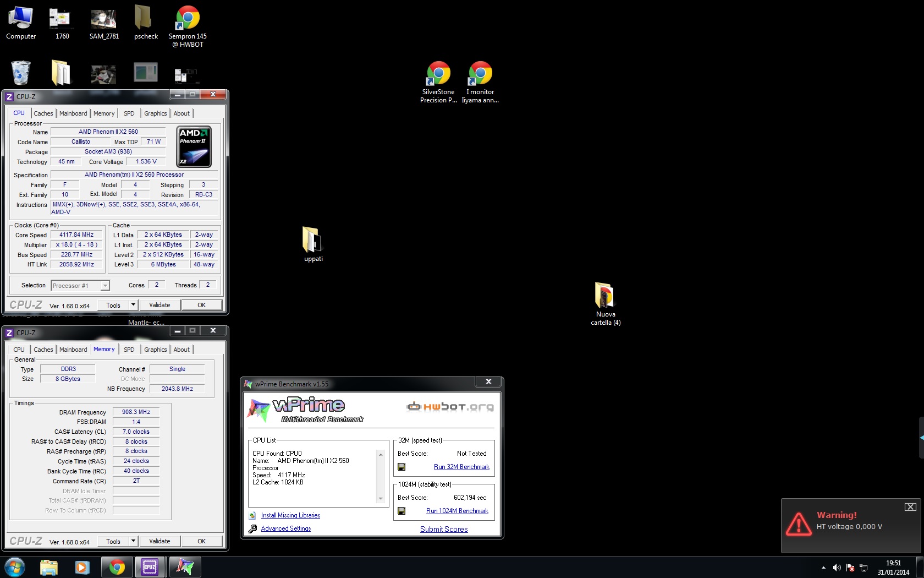The width and height of the screenshot is (924, 578).
Task: Switch to Caches tab in top CPU-Z
Action: click(43, 113)
